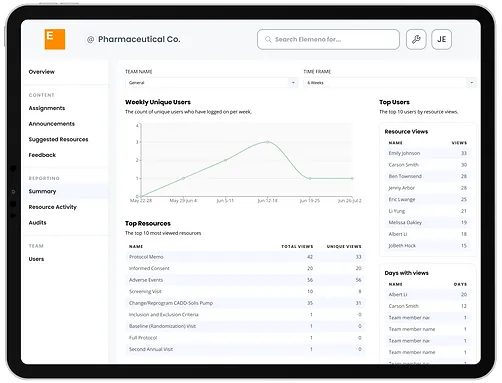Select Baseline (Randomization) Visit row
502x383 pixels.
point(245,326)
